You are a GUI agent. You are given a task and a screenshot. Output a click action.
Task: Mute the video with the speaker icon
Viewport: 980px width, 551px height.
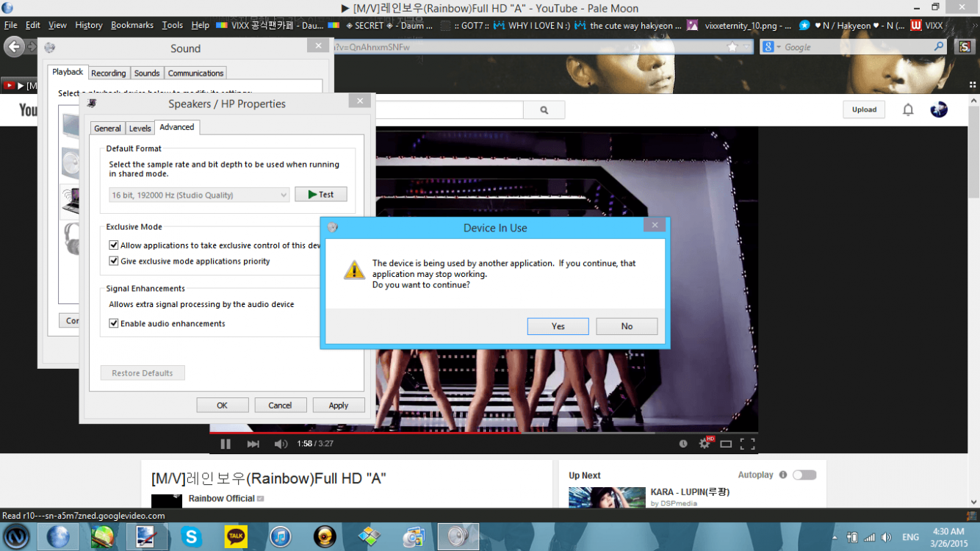280,443
